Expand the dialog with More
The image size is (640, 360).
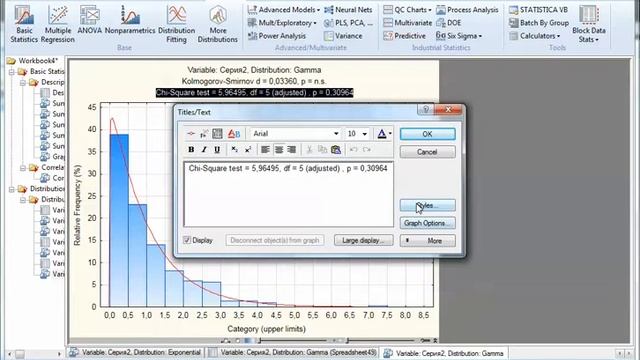point(427,241)
